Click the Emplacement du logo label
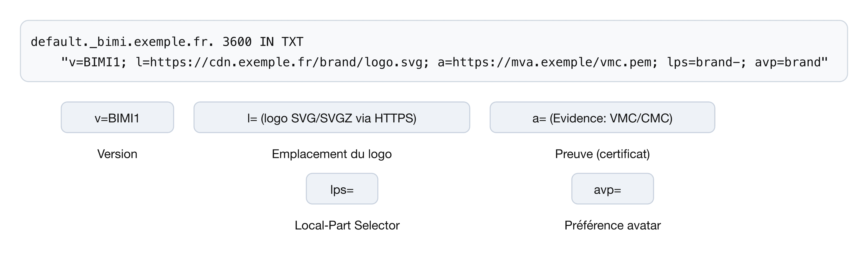The width and height of the screenshot is (868, 255). coord(332,154)
